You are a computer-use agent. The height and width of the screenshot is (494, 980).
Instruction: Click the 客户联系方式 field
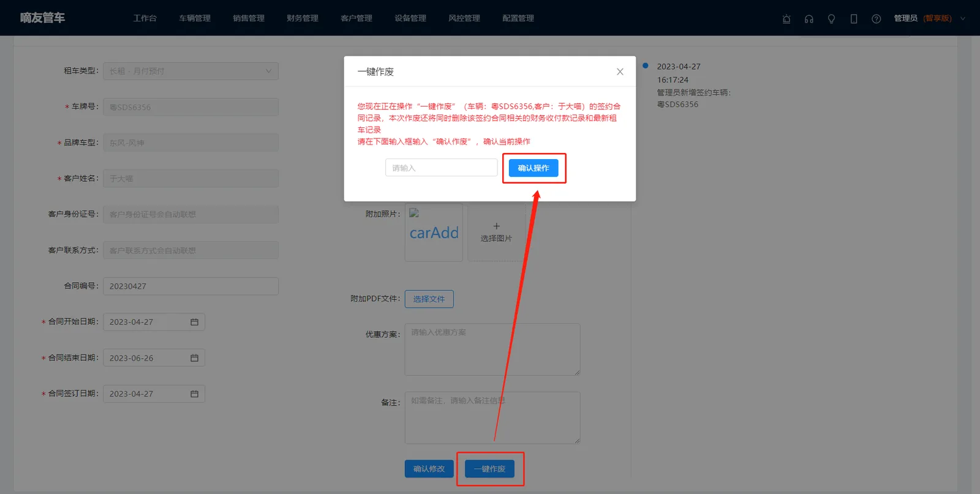(190, 250)
